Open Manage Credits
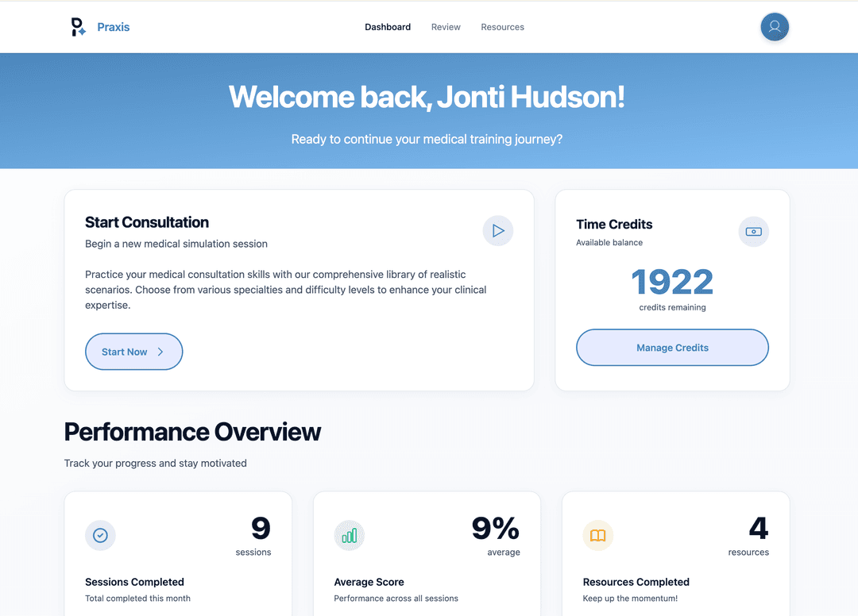 click(x=672, y=348)
